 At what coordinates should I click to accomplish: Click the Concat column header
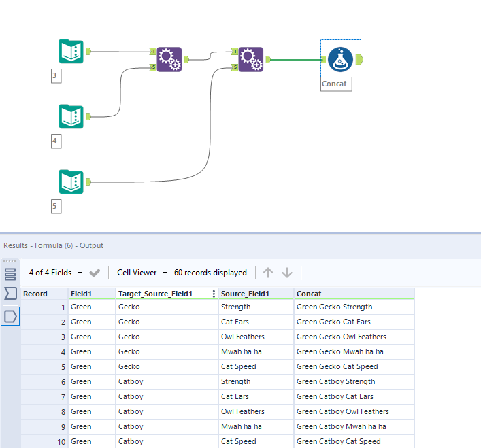310,294
